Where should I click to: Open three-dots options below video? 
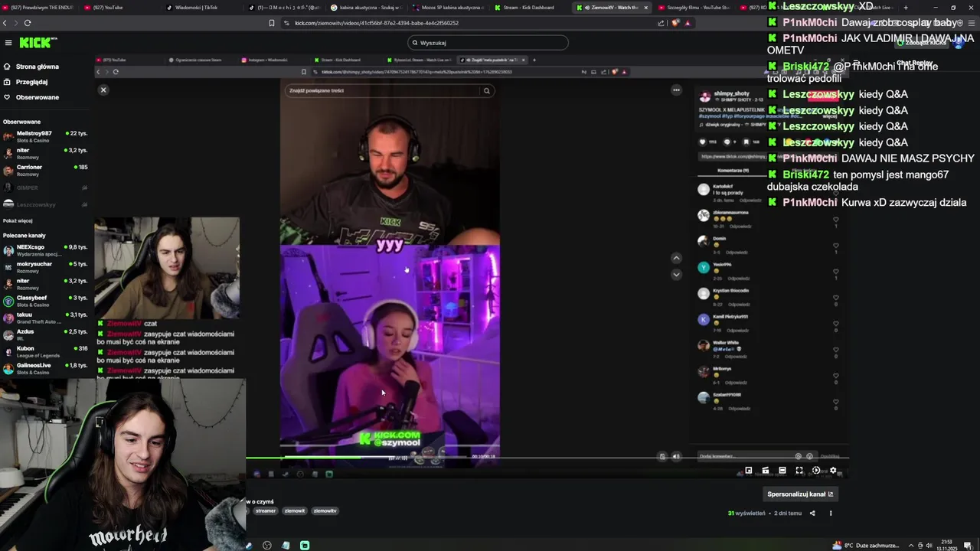pos(831,514)
